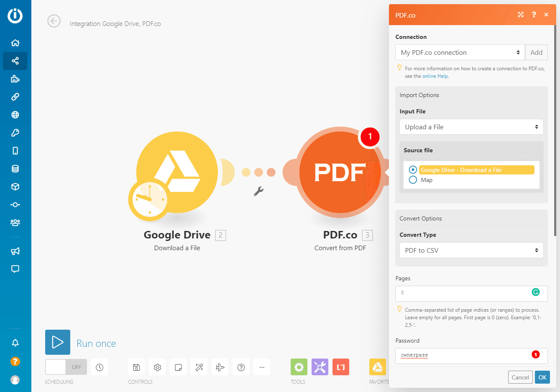
Task: Click the Grammarly icon in Pages field
Action: coord(536,292)
